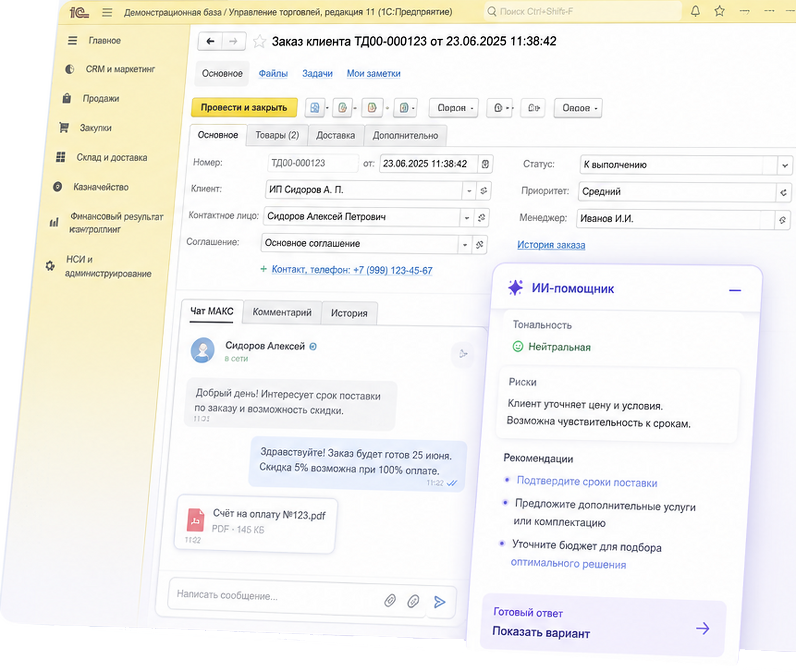The height and width of the screenshot is (672, 796).
Task: Click the Казначейство coin icon
Action: click(57, 187)
